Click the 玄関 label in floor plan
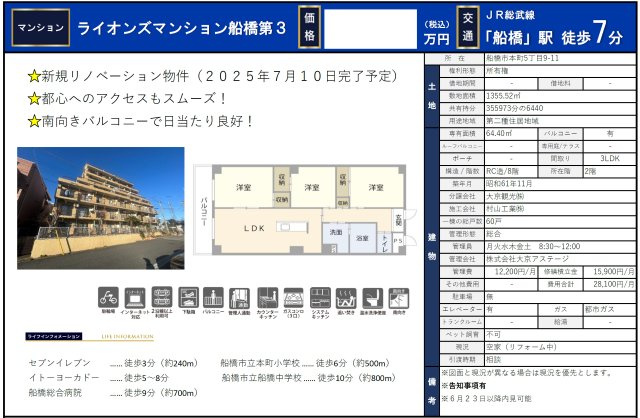The height and width of the screenshot is (418, 640). (x=398, y=220)
